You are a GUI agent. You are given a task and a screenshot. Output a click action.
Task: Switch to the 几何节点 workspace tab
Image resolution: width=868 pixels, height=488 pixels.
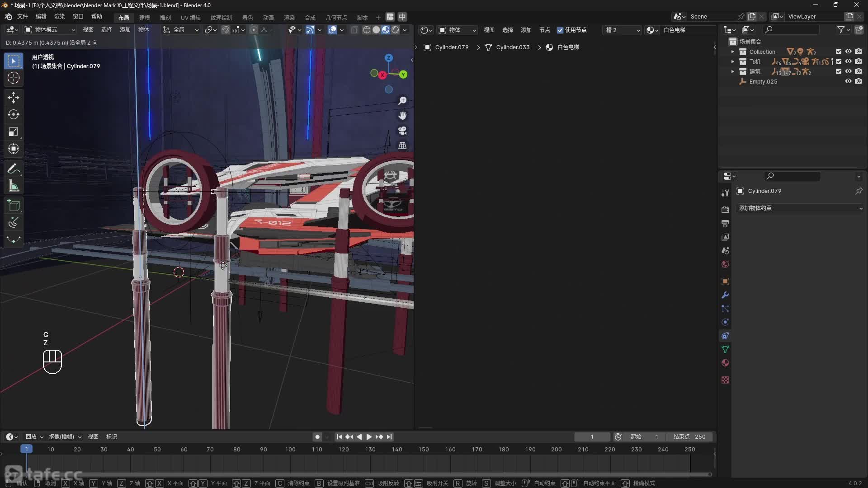pyautogui.click(x=336, y=17)
